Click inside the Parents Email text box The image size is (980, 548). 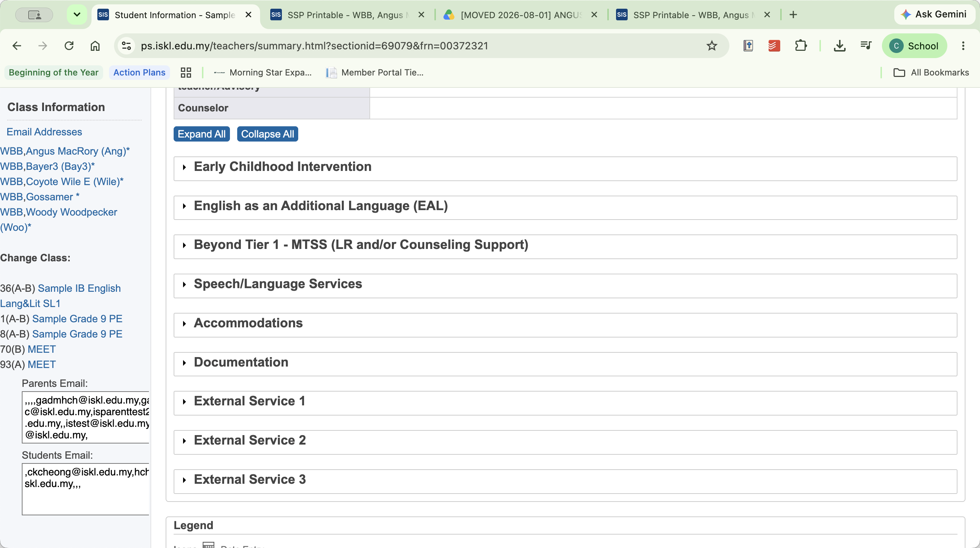86,417
